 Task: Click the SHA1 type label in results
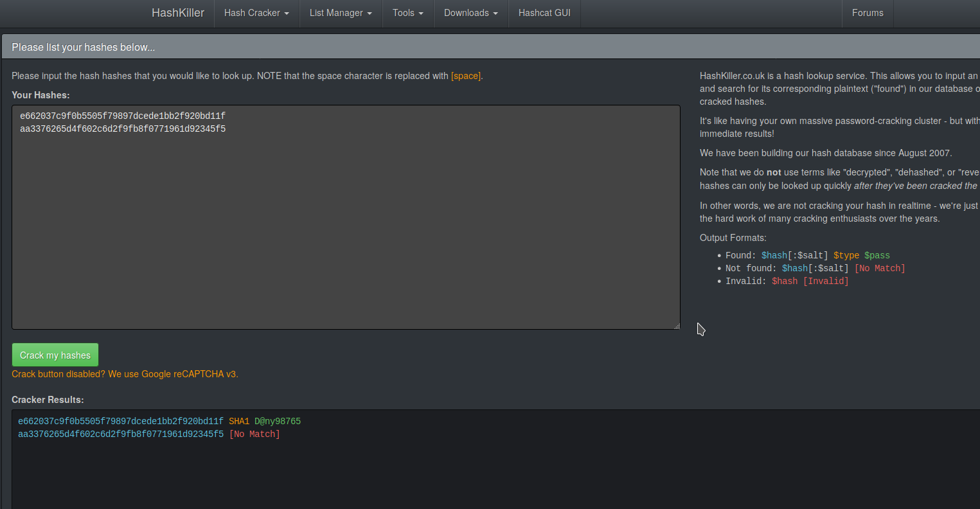[x=239, y=422]
